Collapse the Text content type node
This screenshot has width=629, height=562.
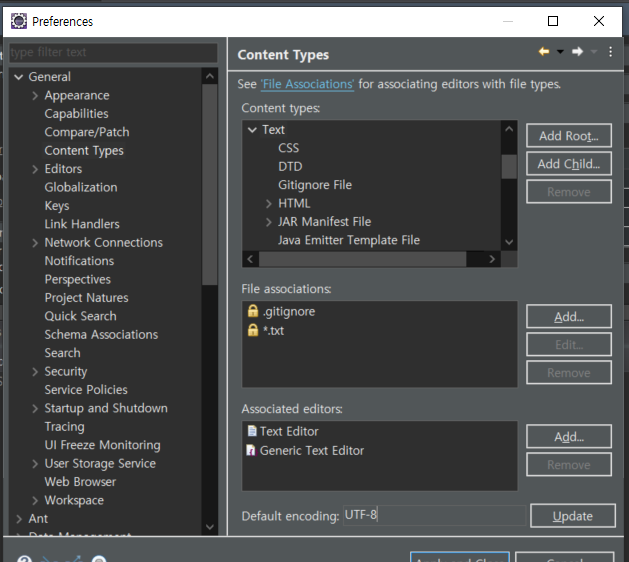tap(252, 130)
